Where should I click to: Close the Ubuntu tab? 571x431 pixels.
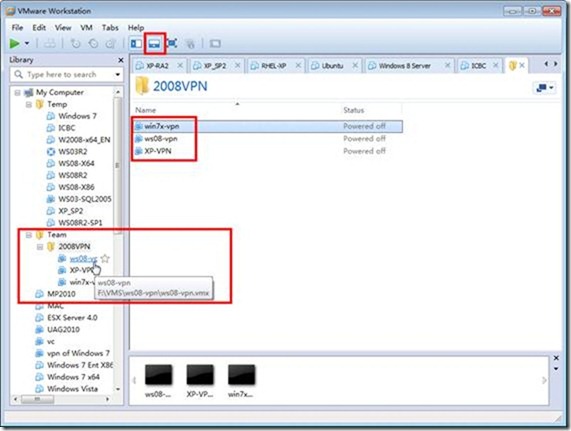[x=355, y=66]
